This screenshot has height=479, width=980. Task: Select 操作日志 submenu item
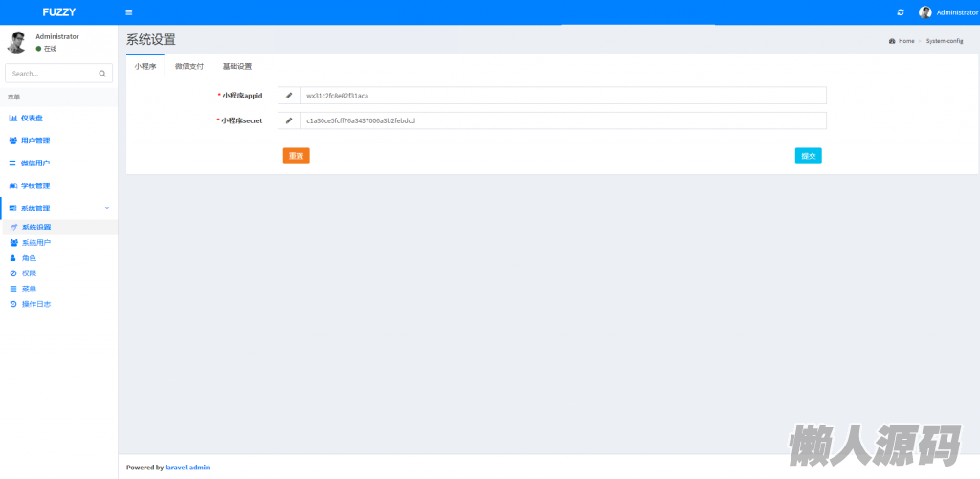58,304
